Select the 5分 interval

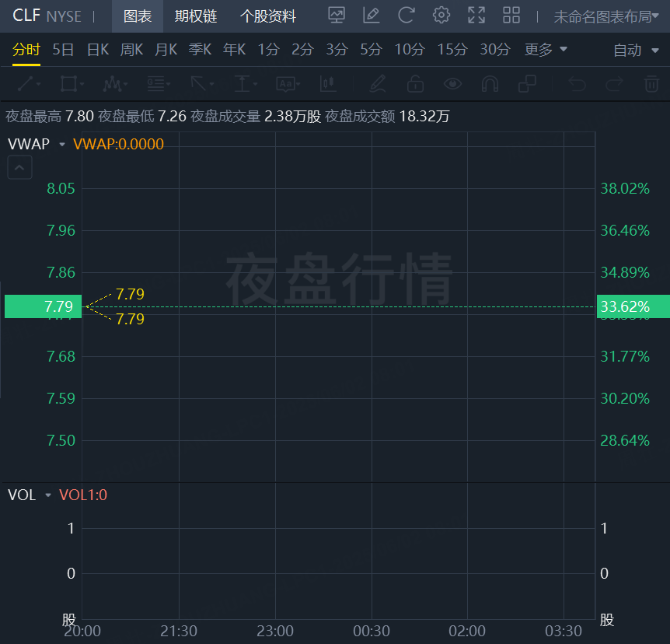[371, 50]
